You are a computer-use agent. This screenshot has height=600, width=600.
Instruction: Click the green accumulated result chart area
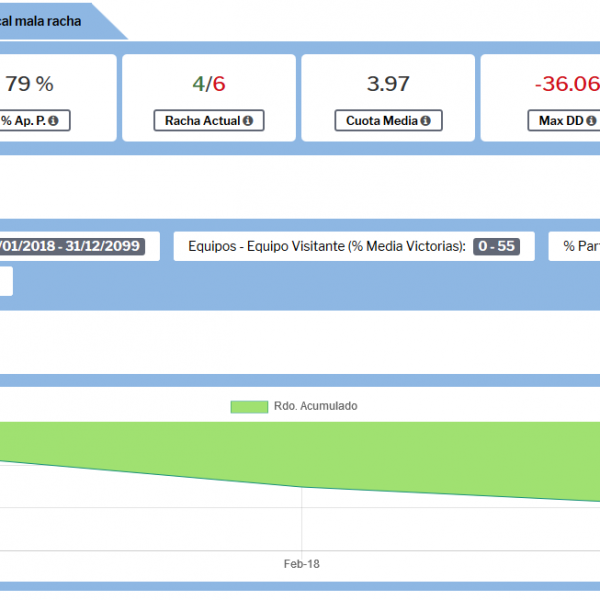[x=300, y=450]
